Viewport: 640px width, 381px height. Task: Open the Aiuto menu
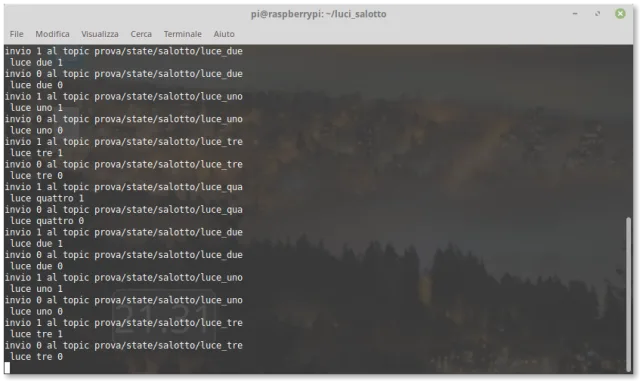click(x=224, y=34)
